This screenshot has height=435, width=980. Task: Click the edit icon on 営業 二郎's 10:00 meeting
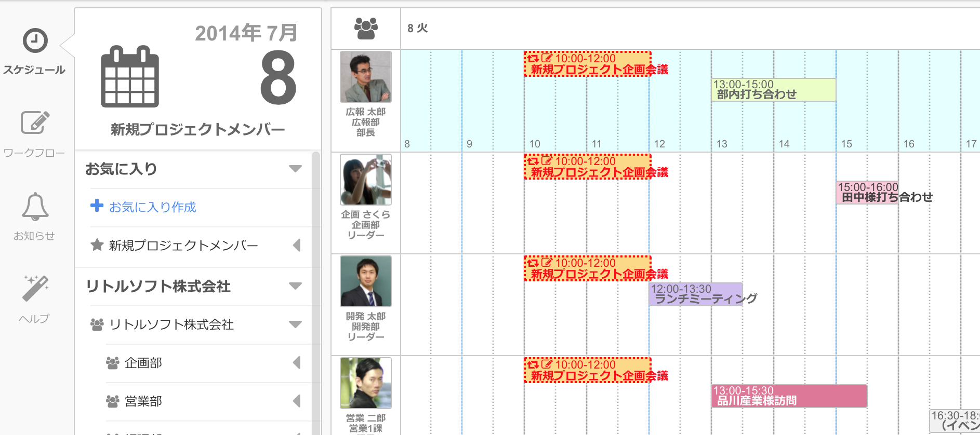[x=547, y=365]
